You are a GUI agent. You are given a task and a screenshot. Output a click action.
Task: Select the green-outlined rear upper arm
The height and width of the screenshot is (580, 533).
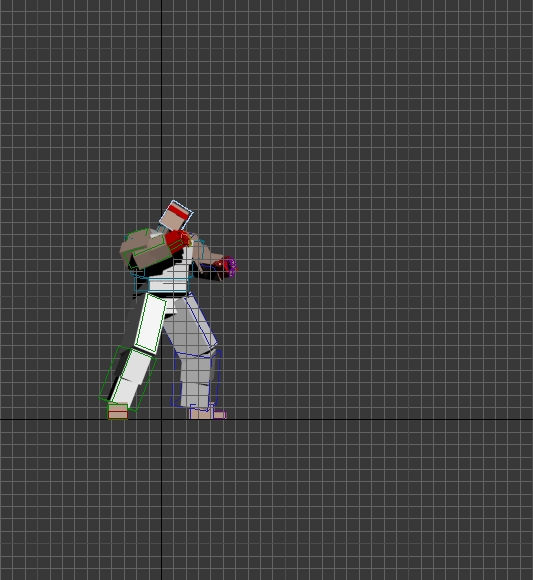(146, 248)
